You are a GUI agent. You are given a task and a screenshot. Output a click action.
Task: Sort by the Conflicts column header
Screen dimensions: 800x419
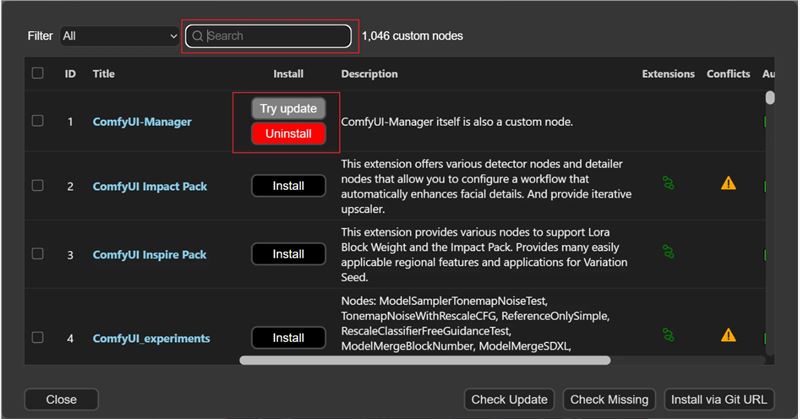click(x=729, y=74)
